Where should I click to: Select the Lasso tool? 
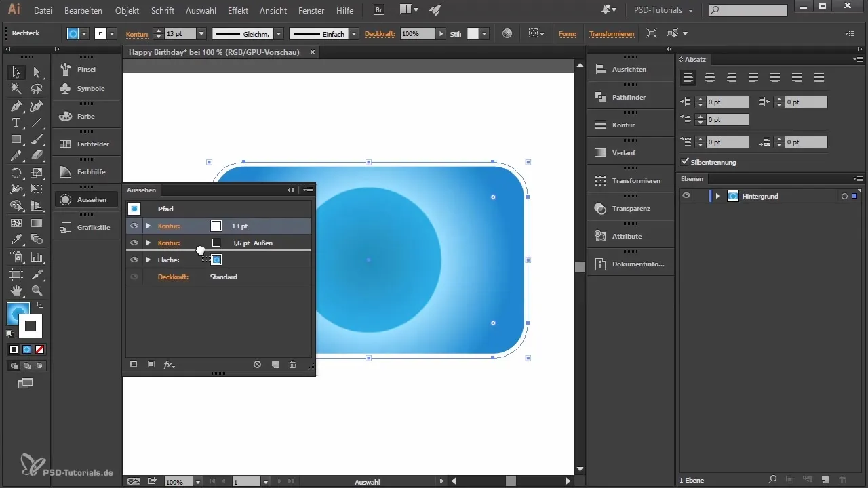pyautogui.click(x=37, y=89)
